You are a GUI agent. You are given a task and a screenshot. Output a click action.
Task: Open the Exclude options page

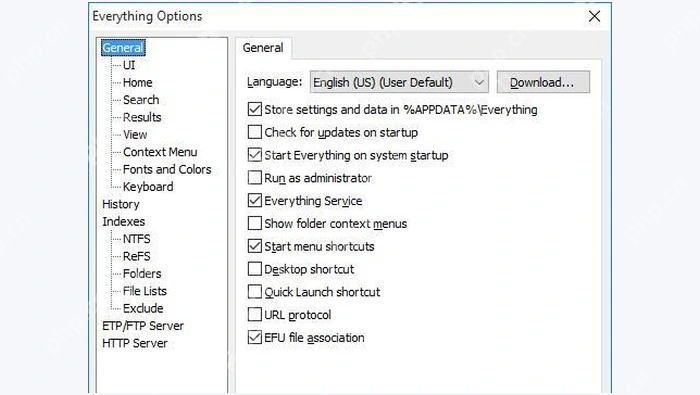pos(143,308)
